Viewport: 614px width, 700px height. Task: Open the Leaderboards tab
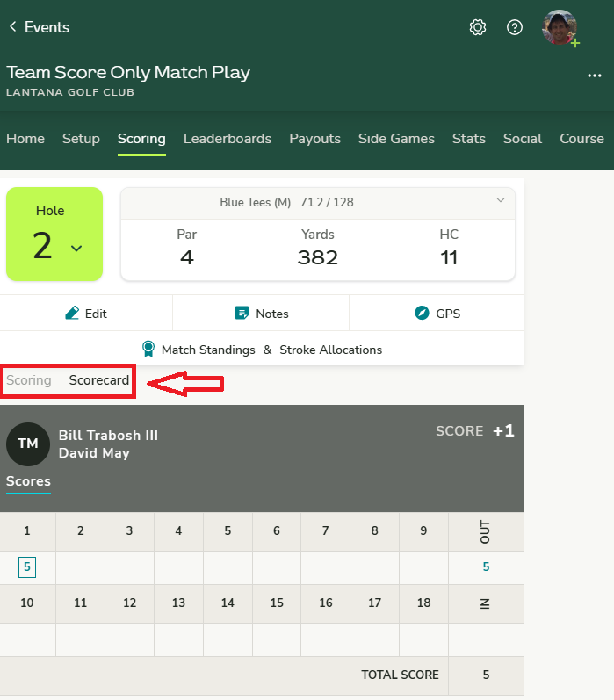[228, 138]
